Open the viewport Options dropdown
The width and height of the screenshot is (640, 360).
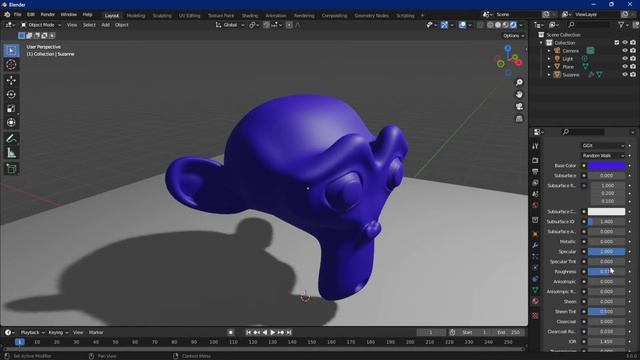click(x=513, y=36)
